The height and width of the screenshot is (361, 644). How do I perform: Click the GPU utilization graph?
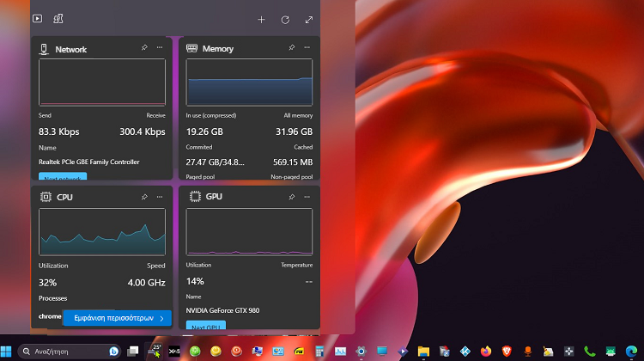click(249, 232)
